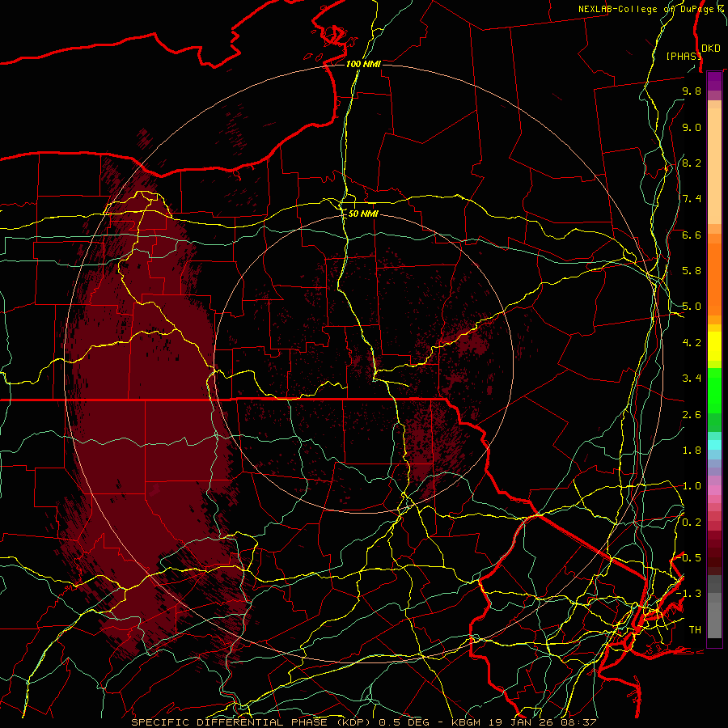
Task: Click the "100 NMI" range ring label
Action: (363, 64)
